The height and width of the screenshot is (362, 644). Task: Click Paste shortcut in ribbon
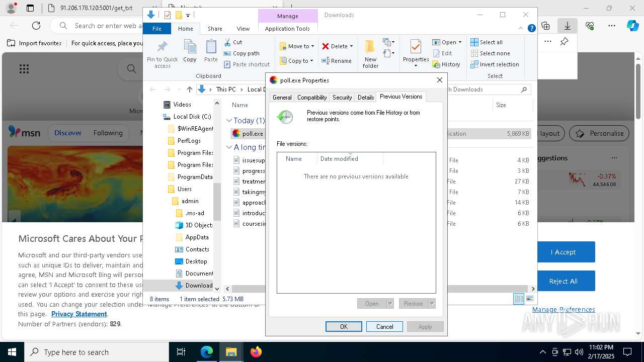tap(247, 64)
